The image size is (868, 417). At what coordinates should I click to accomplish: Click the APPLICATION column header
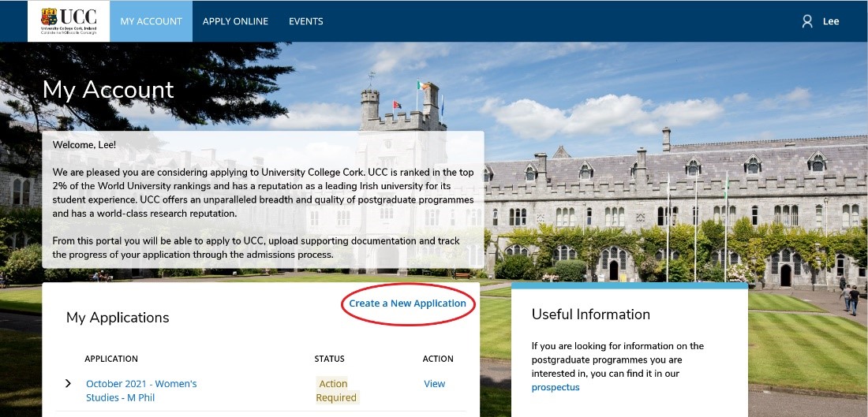[111, 359]
